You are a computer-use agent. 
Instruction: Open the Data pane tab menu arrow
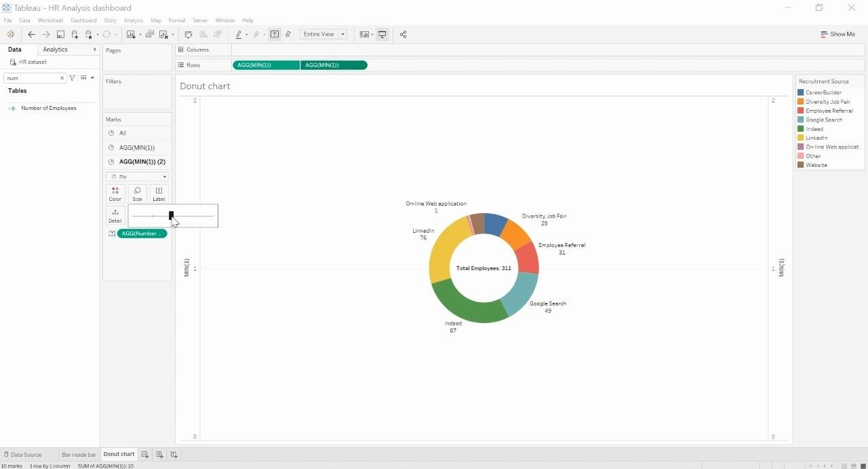point(95,50)
